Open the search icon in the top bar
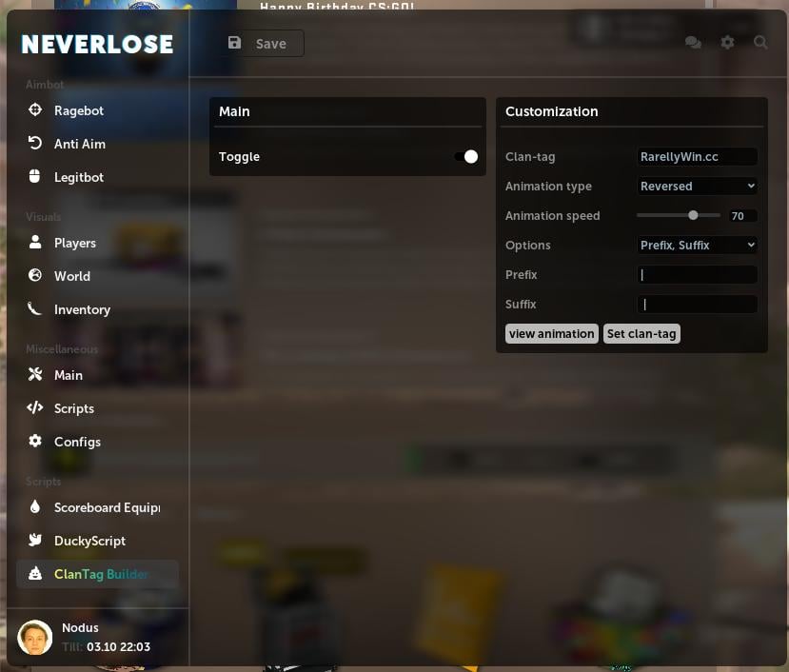This screenshot has height=672, width=789. coord(761,43)
